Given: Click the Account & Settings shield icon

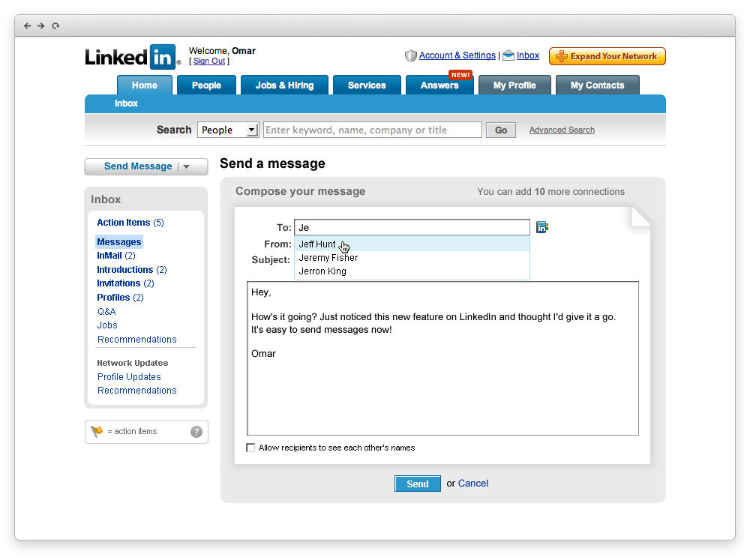Looking at the screenshot, I should tap(410, 56).
